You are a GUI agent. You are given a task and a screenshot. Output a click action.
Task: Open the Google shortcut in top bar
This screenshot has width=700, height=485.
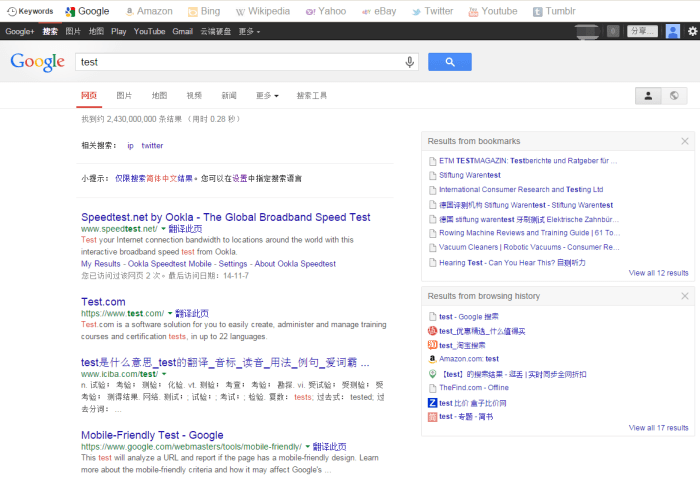click(87, 11)
